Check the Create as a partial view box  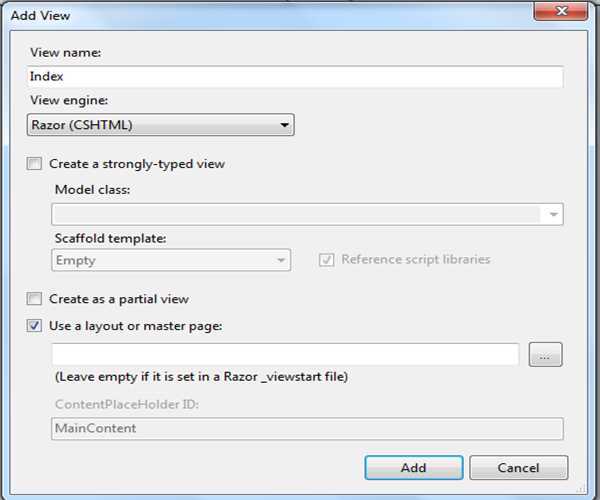click(35, 299)
